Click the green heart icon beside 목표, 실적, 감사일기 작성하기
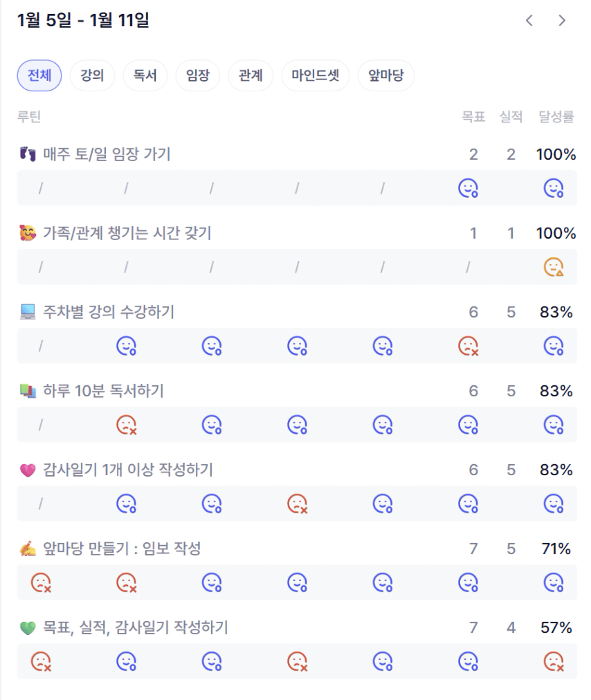Viewport: 591px width, 700px height. click(28, 628)
